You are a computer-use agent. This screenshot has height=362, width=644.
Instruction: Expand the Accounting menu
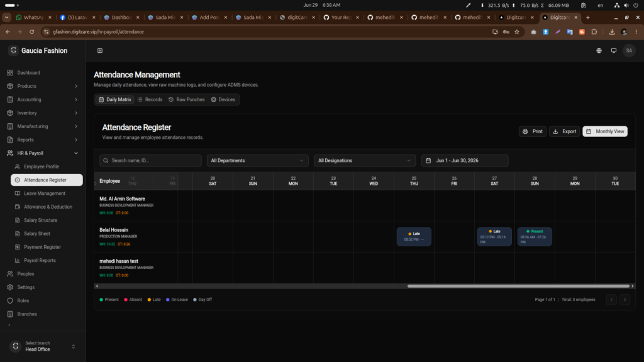43,99
